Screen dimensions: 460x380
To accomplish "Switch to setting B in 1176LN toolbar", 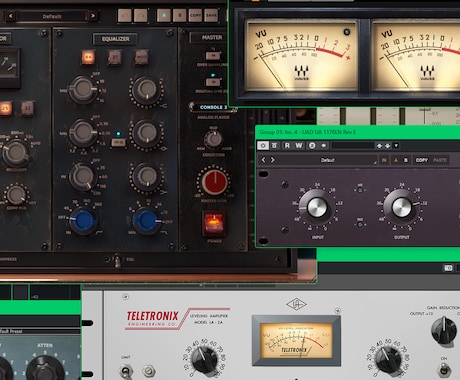I will [x=406, y=160].
